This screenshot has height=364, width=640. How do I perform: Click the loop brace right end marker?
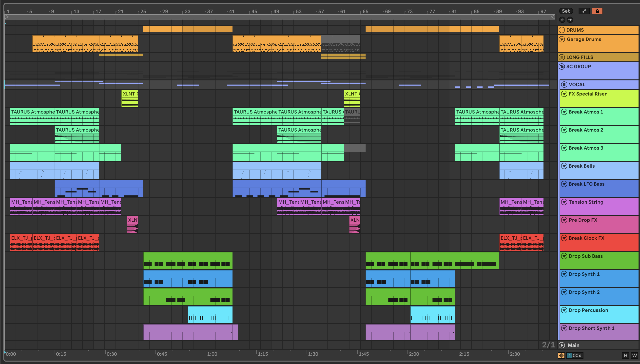point(553,17)
